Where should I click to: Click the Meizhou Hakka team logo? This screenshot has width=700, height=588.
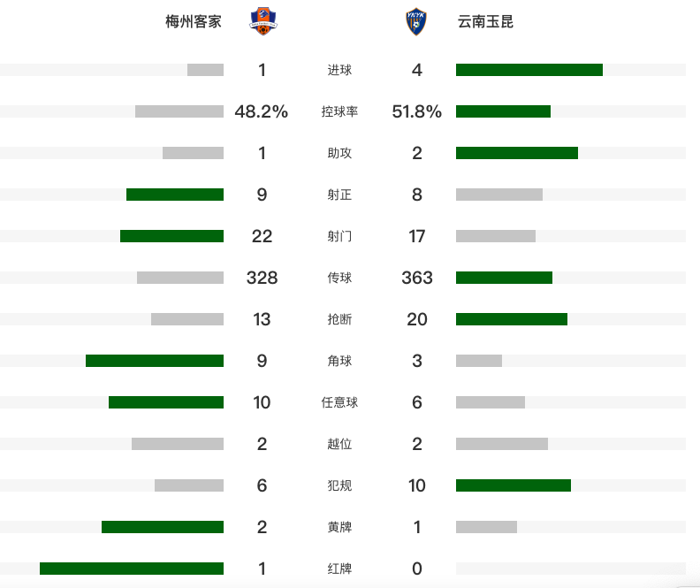coord(261,21)
